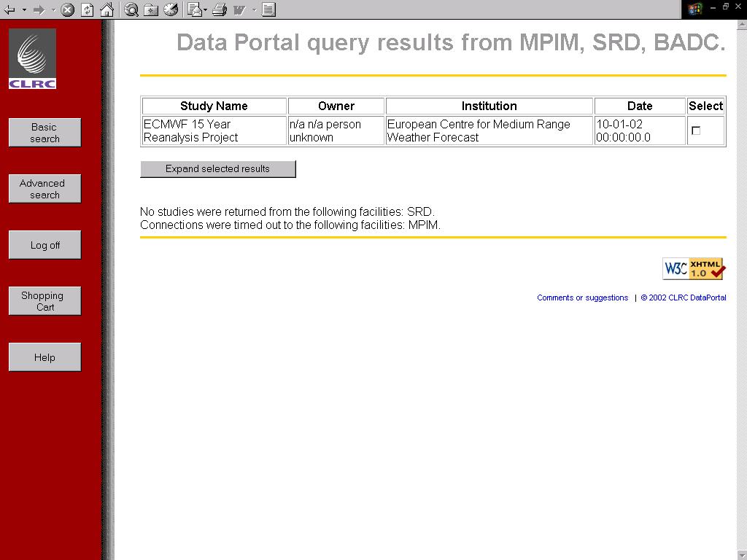Open the Basic search page

coord(44,133)
